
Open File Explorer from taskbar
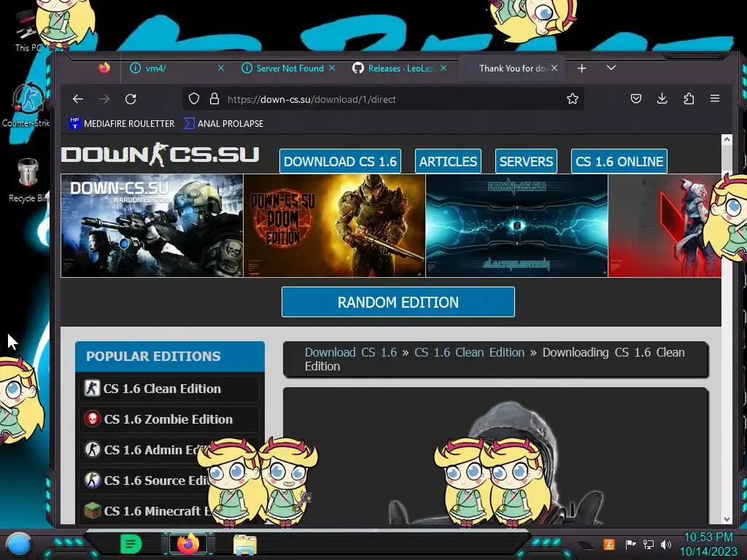[x=245, y=544]
